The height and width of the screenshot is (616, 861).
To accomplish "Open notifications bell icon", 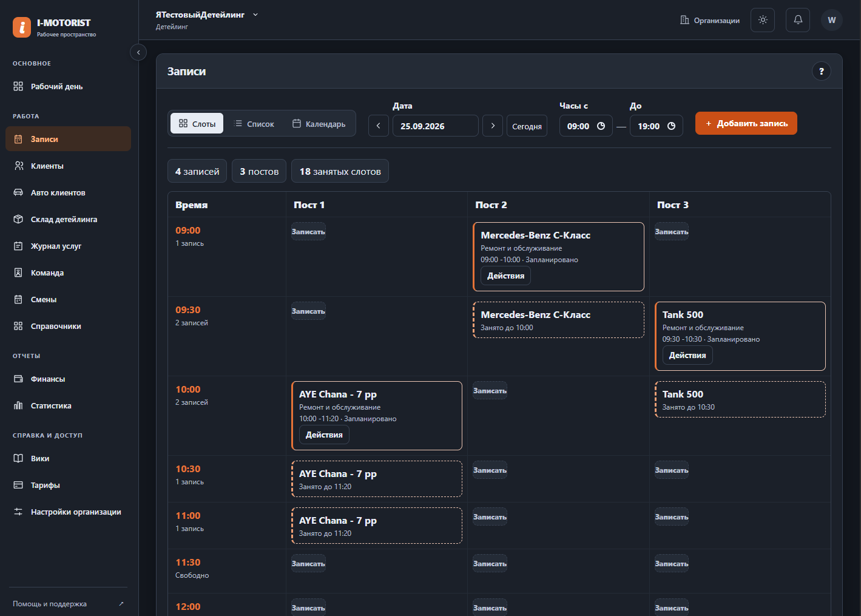I will (798, 20).
